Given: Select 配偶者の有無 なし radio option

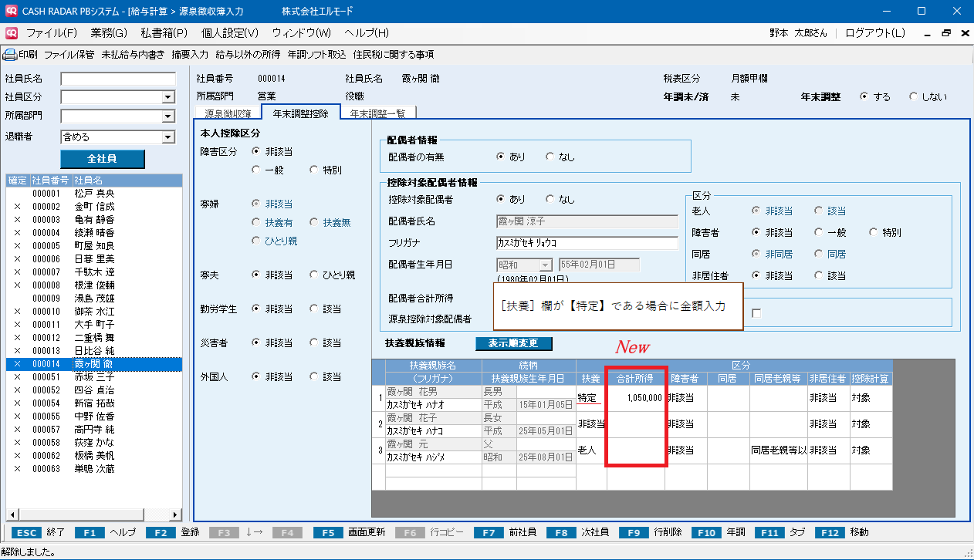Looking at the screenshot, I should (550, 157).
